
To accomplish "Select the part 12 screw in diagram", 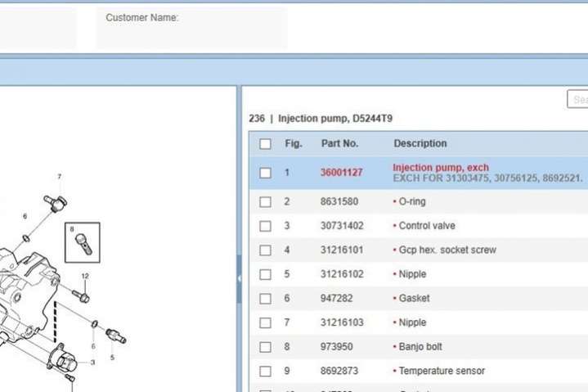I will pos(81,295).
